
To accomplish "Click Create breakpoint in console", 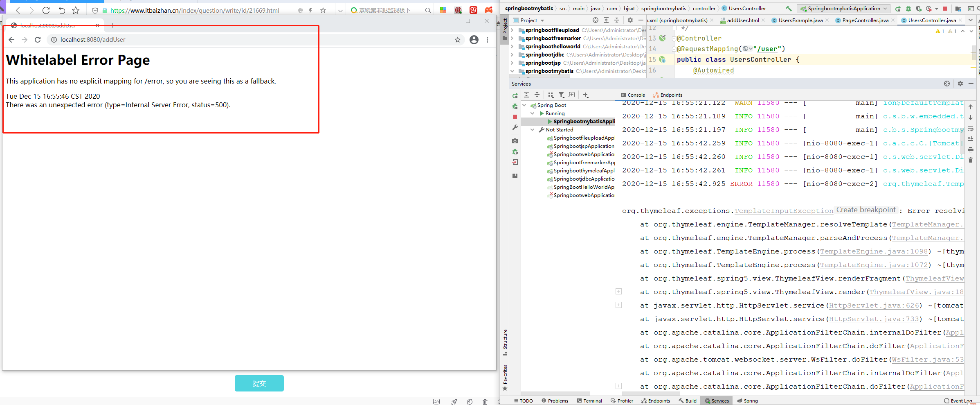I will pos(866,210).
